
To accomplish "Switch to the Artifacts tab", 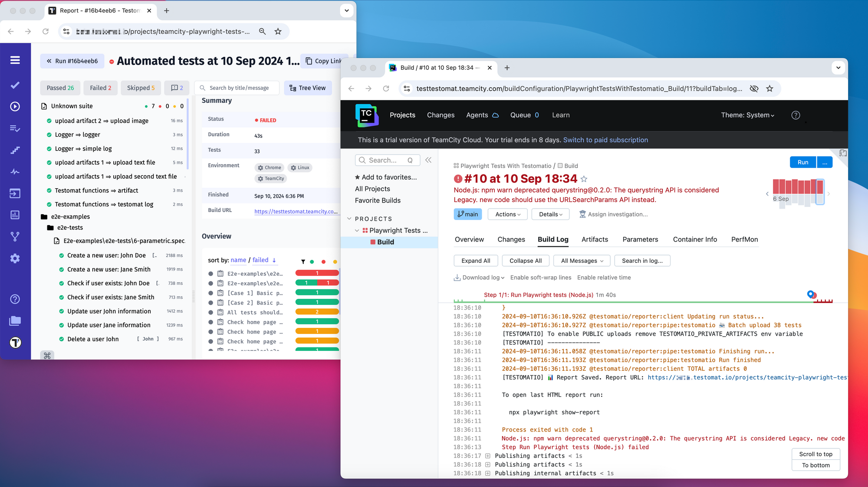I will point(595,239).
